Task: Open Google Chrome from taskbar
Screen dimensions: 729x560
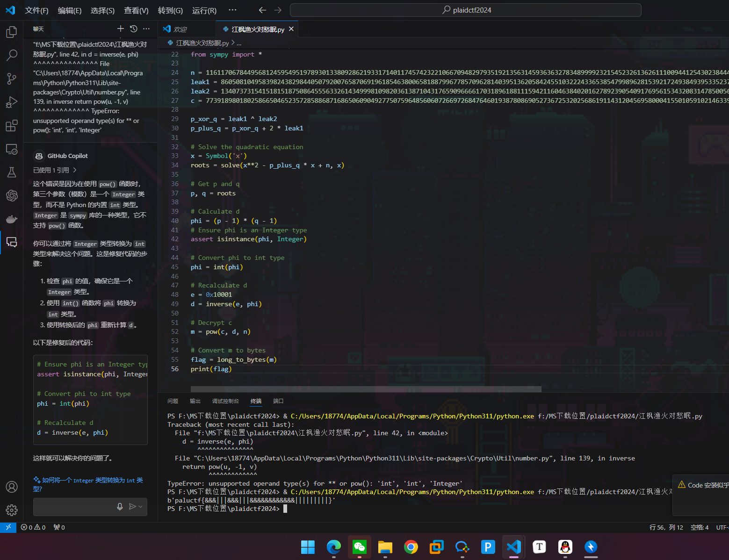Action: pos(411,547)
